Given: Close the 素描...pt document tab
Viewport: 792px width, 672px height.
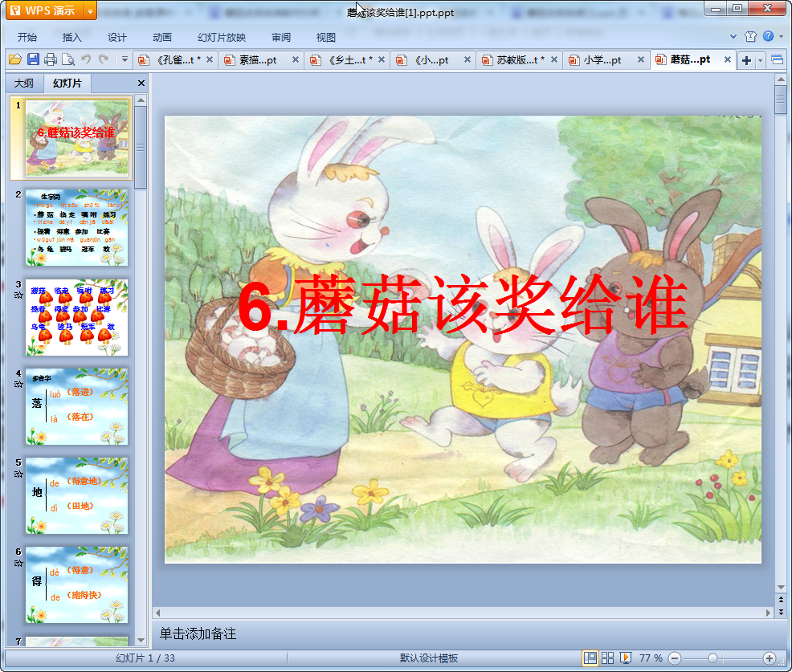Looking at the screenshot, I should tap(296, 59).
